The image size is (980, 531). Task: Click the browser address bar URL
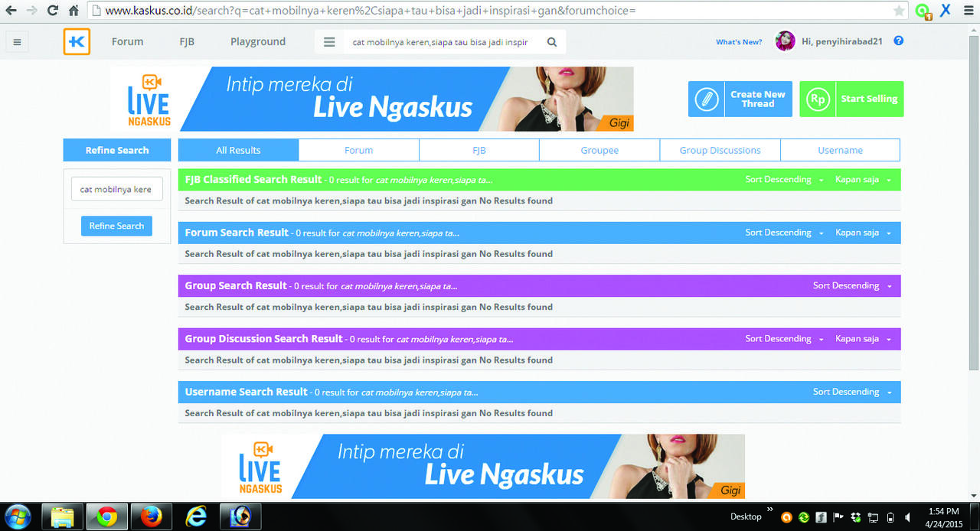click(498, 11)
